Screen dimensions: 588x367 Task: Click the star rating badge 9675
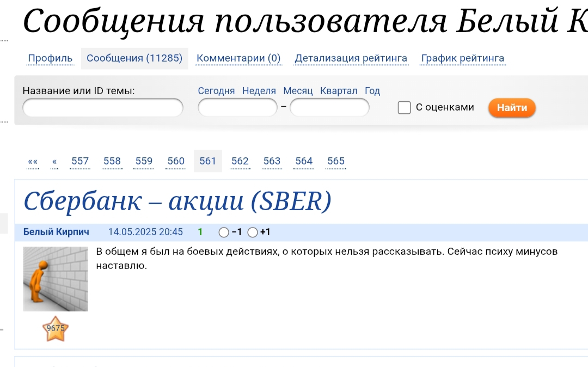56,329
